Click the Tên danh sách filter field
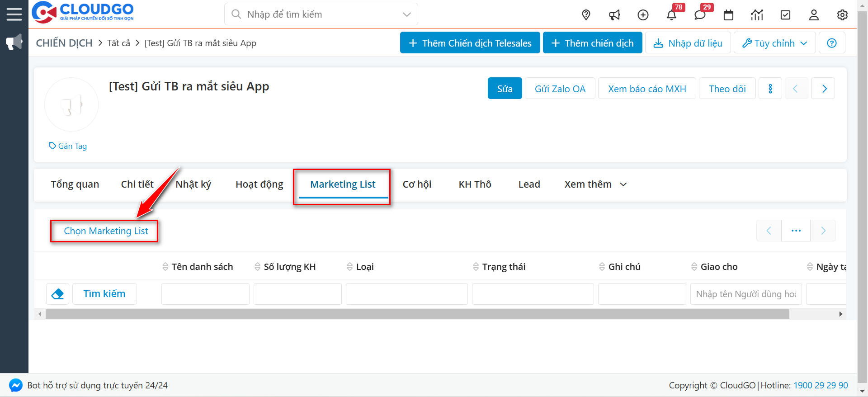 pos(205,294)
